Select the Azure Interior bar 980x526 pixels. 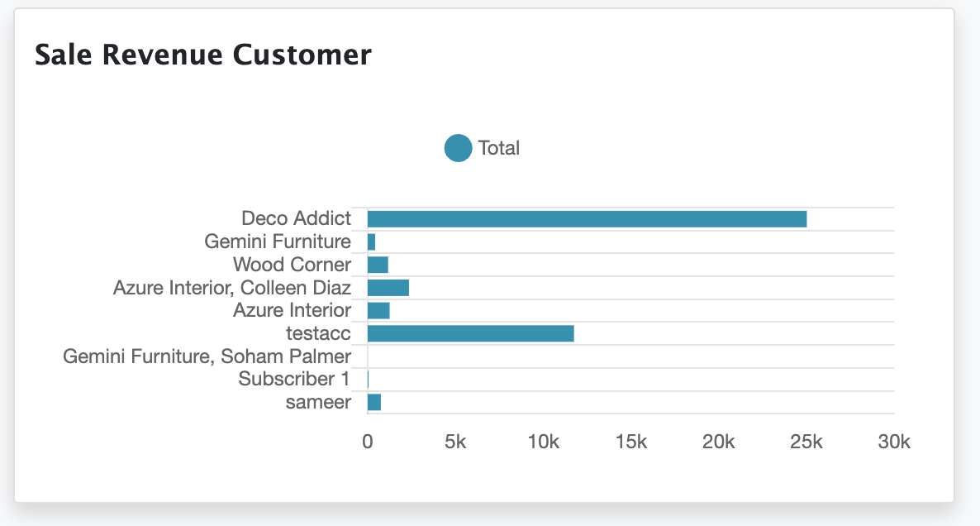[x=378, y=311]
